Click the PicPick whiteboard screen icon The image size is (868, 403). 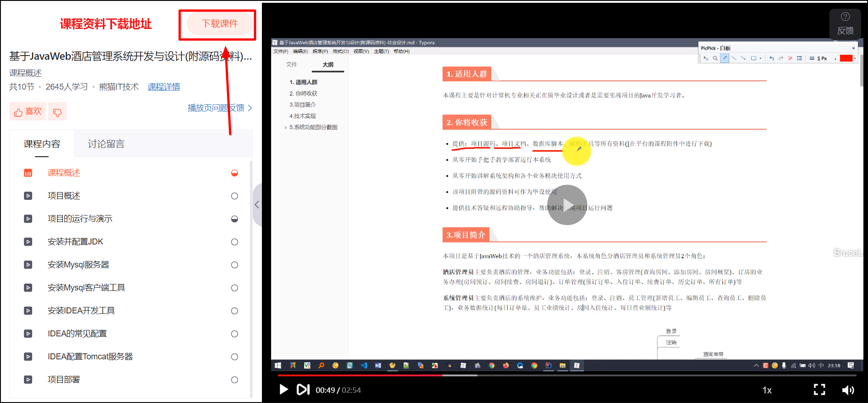tap(800, 58)
